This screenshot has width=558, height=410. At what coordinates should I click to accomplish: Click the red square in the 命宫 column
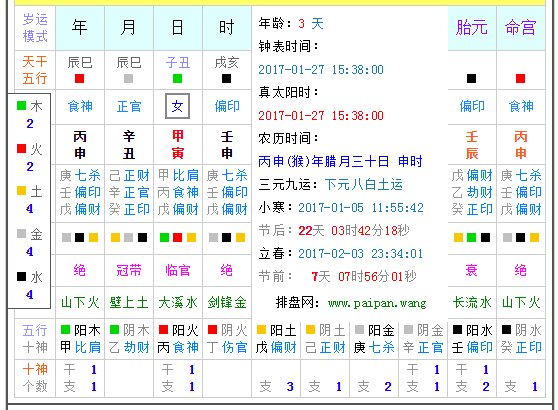(x=520, y=78)
